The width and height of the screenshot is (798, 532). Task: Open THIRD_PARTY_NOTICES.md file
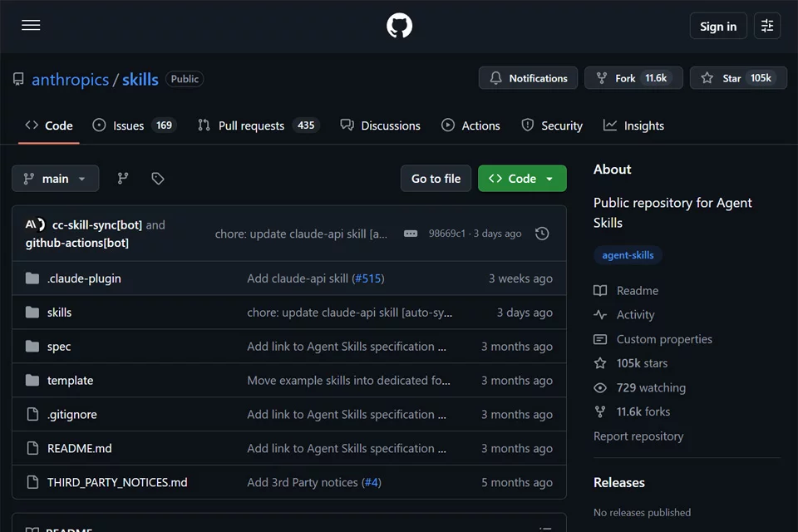tap(117, 482)
